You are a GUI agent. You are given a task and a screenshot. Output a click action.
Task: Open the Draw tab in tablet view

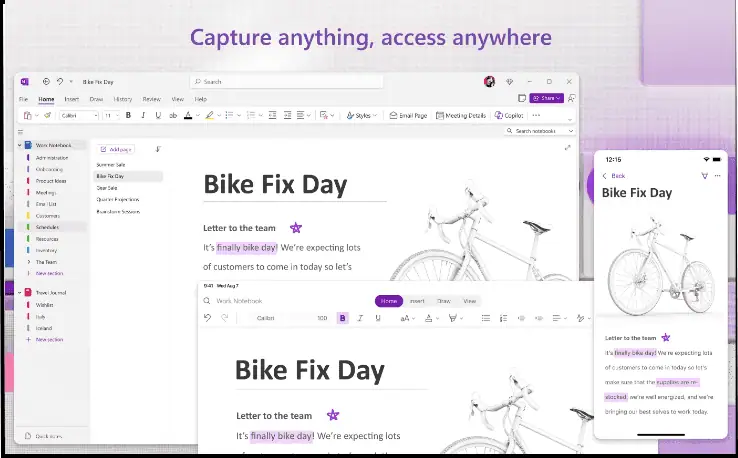coord(443,300)
